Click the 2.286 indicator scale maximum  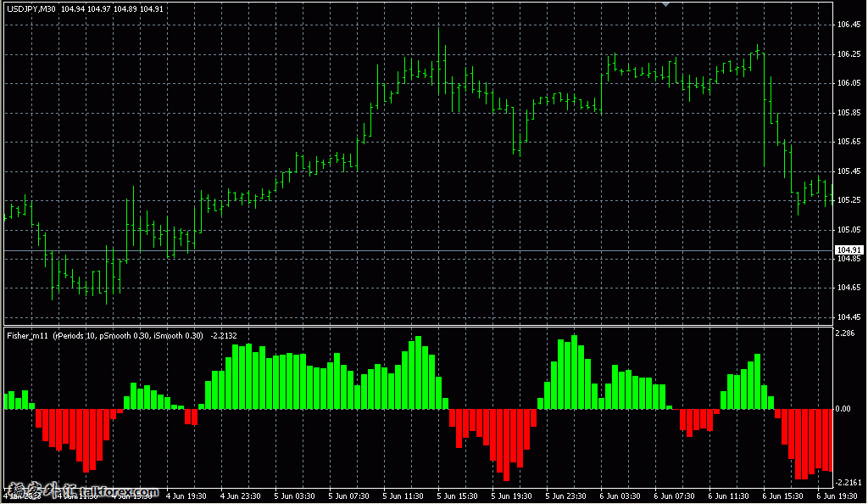(x=847, y=333)
